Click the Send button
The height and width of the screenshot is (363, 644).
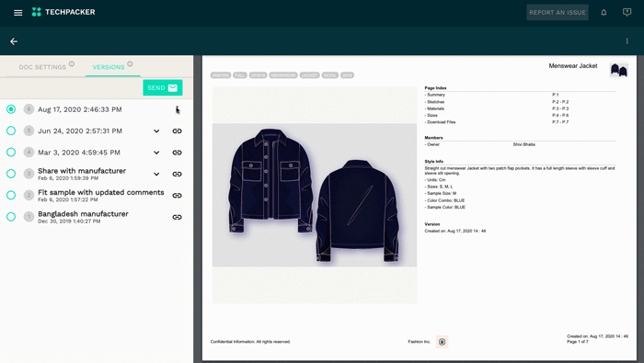(x=163, y=88)
